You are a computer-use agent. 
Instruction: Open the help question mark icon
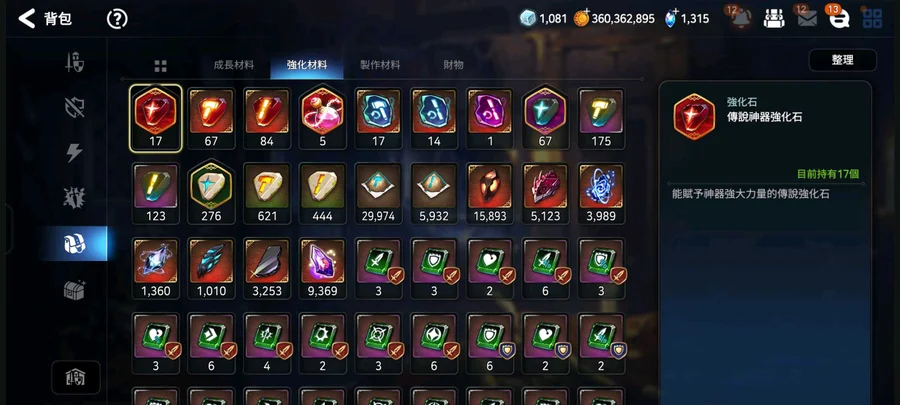pos(117,19)
